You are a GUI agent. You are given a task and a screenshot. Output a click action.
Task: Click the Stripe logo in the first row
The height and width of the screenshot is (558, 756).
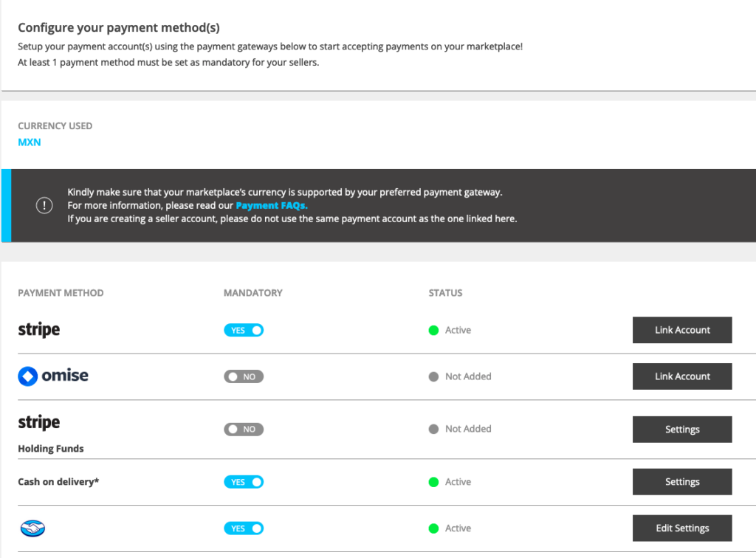pyautogui.click(x=38, y=330)
